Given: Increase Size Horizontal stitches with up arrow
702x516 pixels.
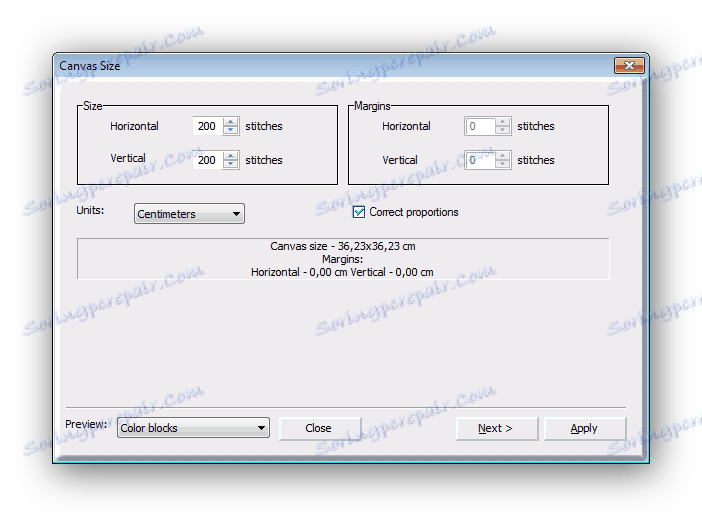Looking at the screenshot, I should tap(231, 122).
